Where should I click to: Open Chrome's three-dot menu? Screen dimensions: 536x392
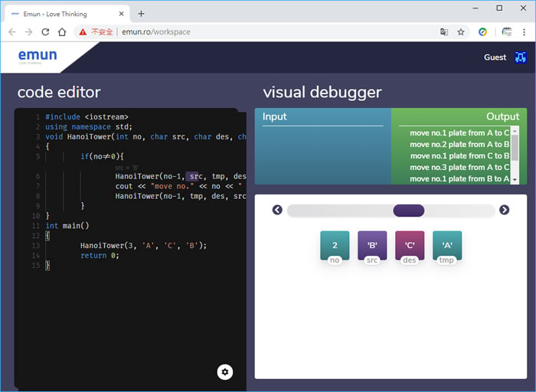click(x=524, y=32)
